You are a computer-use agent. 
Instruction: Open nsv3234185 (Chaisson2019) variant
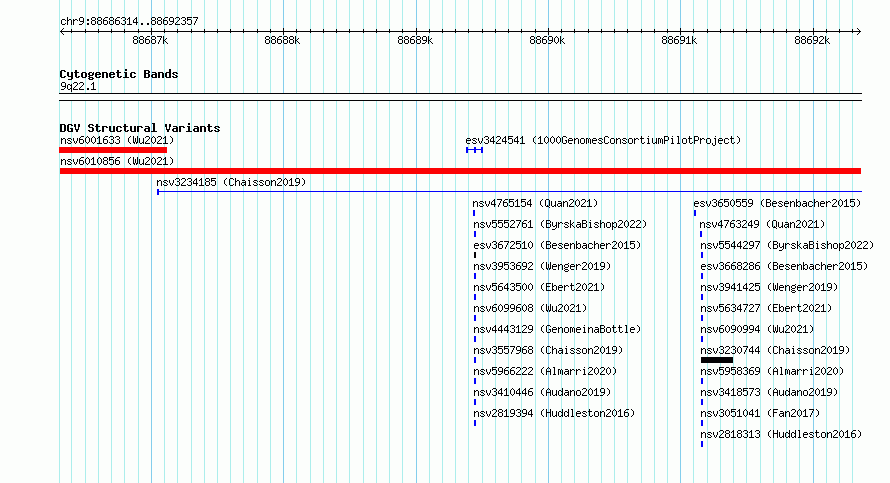(x=231, y=182)
